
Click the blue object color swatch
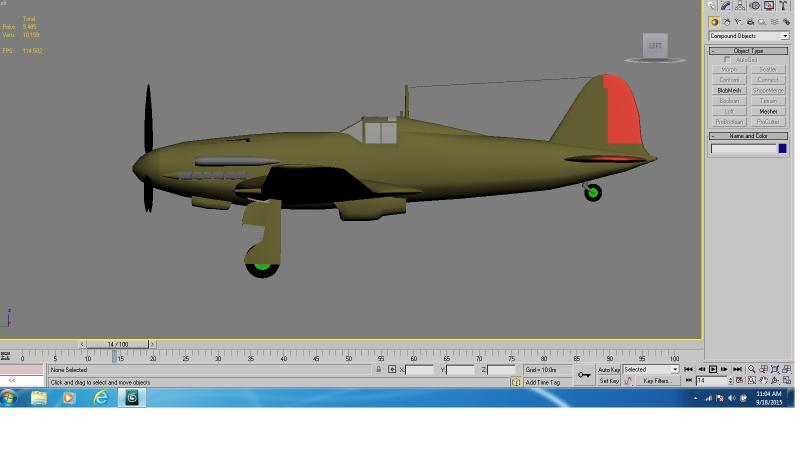[782, 148]
